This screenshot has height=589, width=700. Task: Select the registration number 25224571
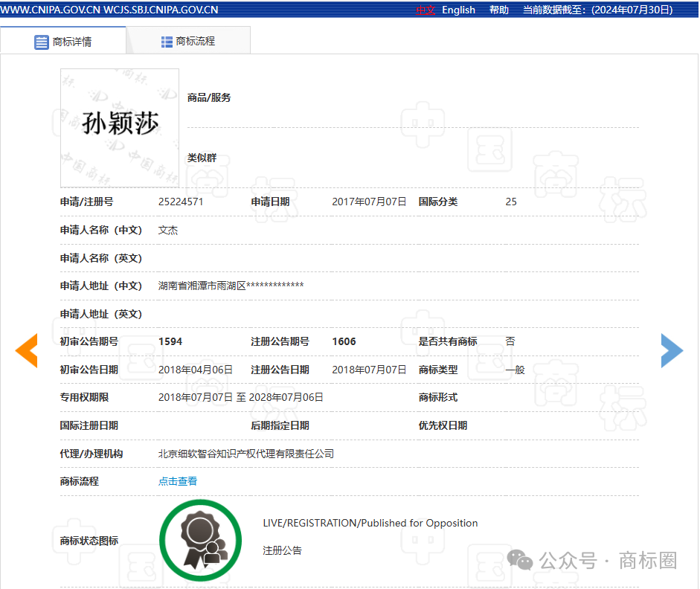tap(181, 202)
